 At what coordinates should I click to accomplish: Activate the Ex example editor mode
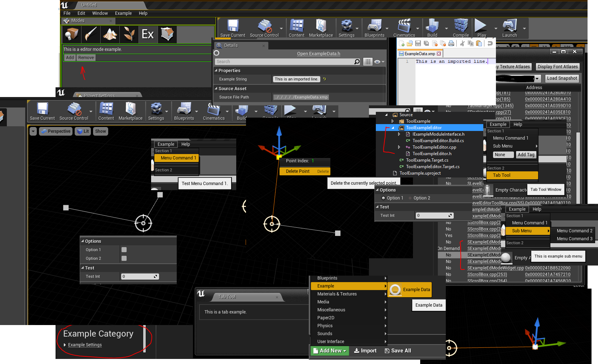[x=148, y=34]
